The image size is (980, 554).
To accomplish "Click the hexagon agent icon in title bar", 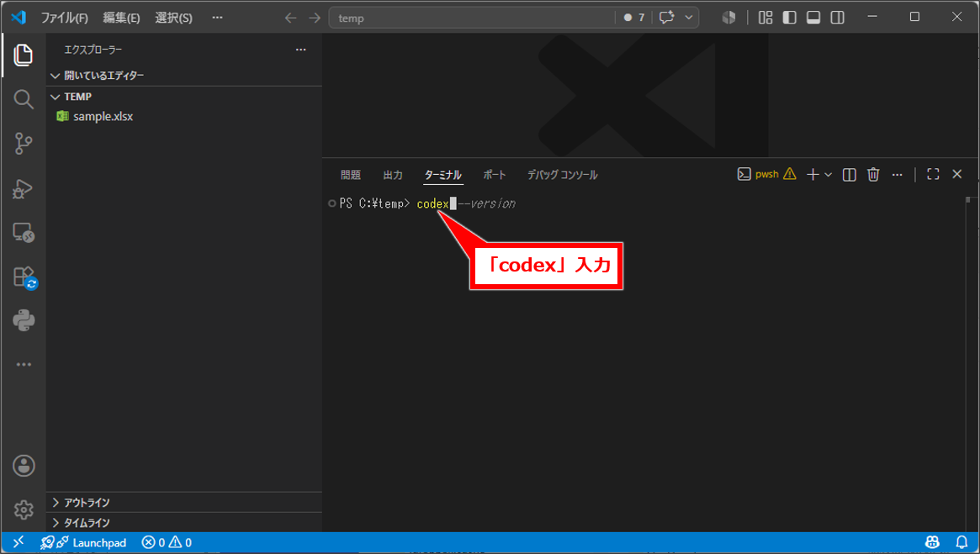I will click(x=728, y=18).
